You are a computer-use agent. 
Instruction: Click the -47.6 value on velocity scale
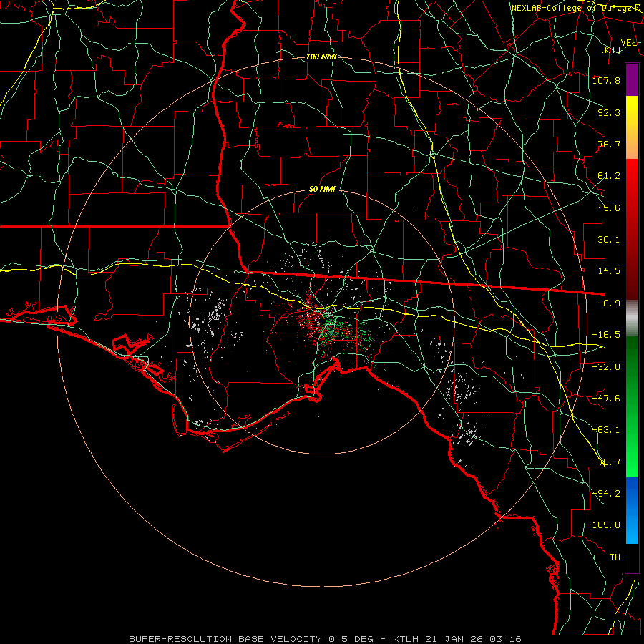pyautogui.click(x=606, y=399)
